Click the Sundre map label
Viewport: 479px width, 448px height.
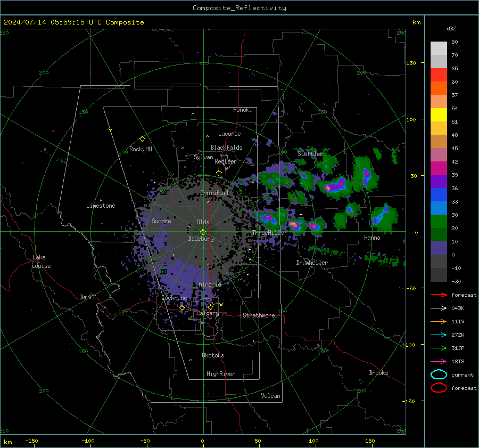point(161,221)
